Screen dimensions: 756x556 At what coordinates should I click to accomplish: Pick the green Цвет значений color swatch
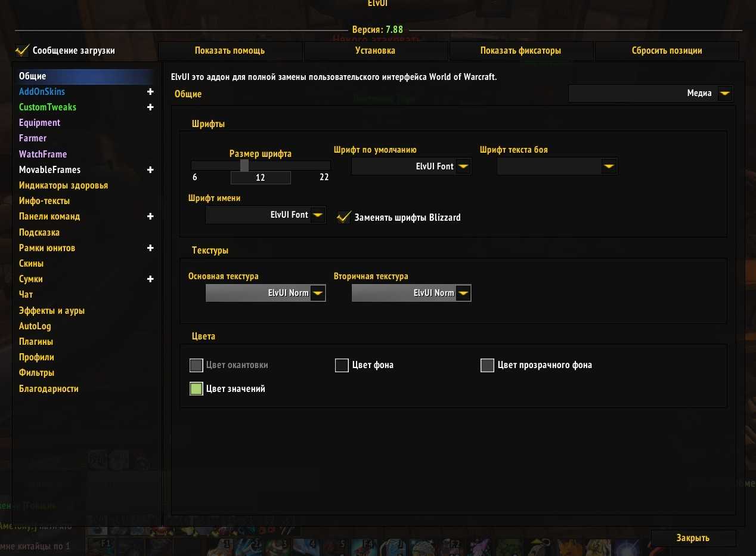(196, 389)
